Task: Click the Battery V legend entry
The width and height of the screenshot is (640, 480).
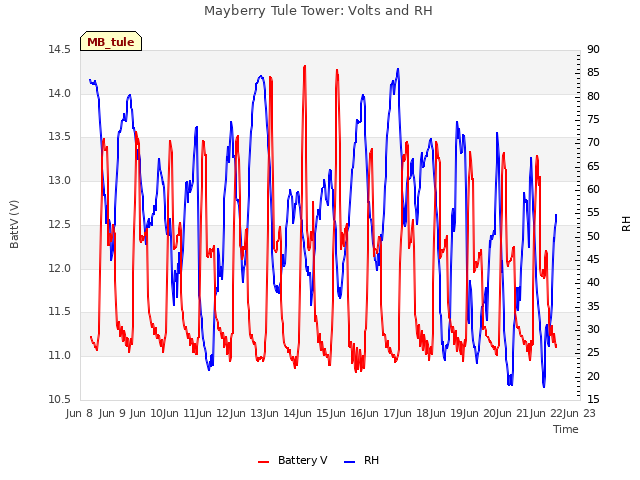Action: [292, 460]
